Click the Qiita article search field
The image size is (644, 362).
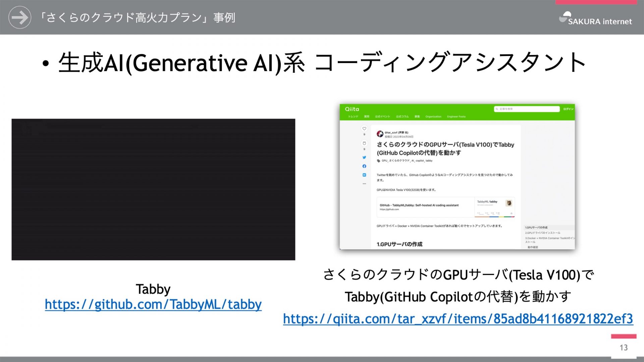pos(527,109)
